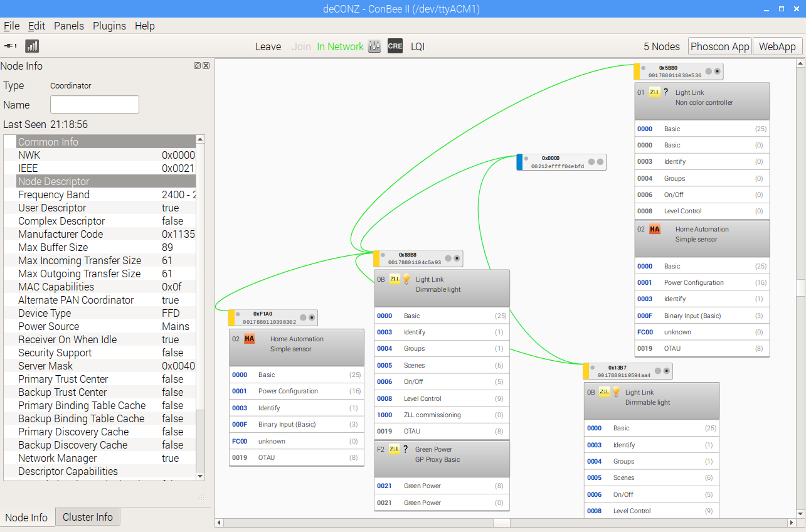
Task: Click the LQI toolbar button
Action: point(418,46)
